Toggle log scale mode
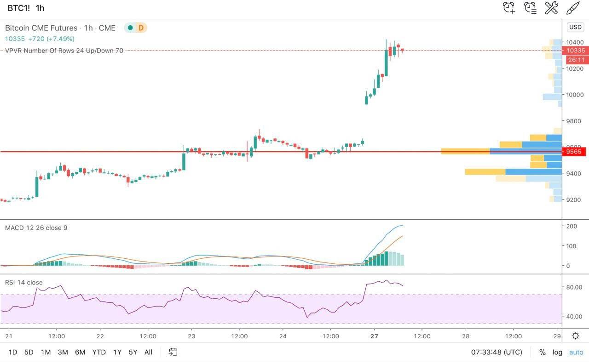The width and height of the screenshot is (589, 364). (557, 352)
